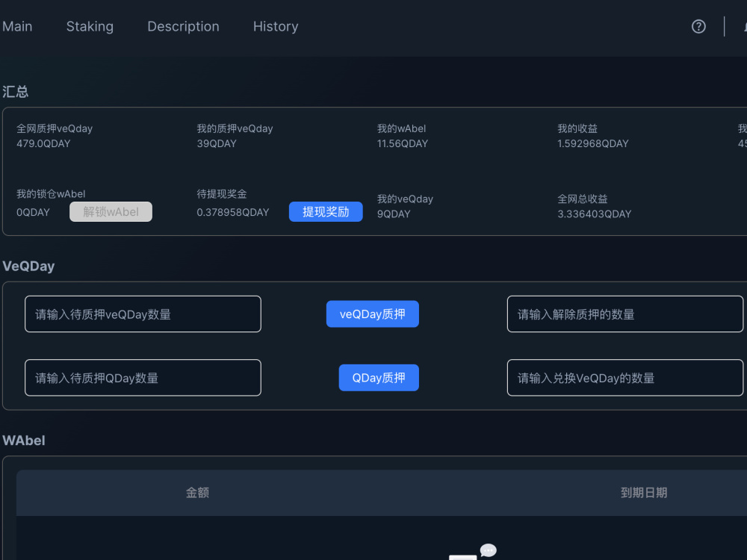Image resolution: width=747 pixels, height=560 pixels.
Task: Go to the History tab
Action: coord(276,26)
